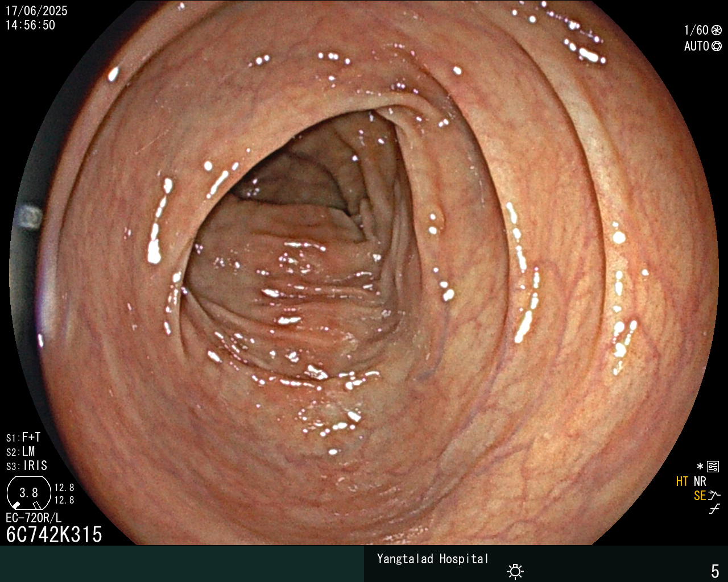This screenshot has height=582, width=728.
Task: Click the shutter speed icon beside 1/60
Action: (x=717, y=30)
